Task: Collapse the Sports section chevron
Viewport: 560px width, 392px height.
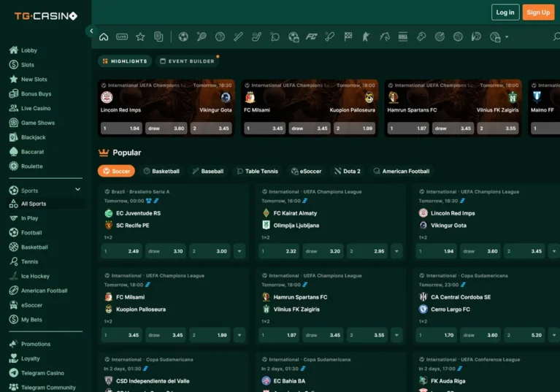Action: (78, 190)
